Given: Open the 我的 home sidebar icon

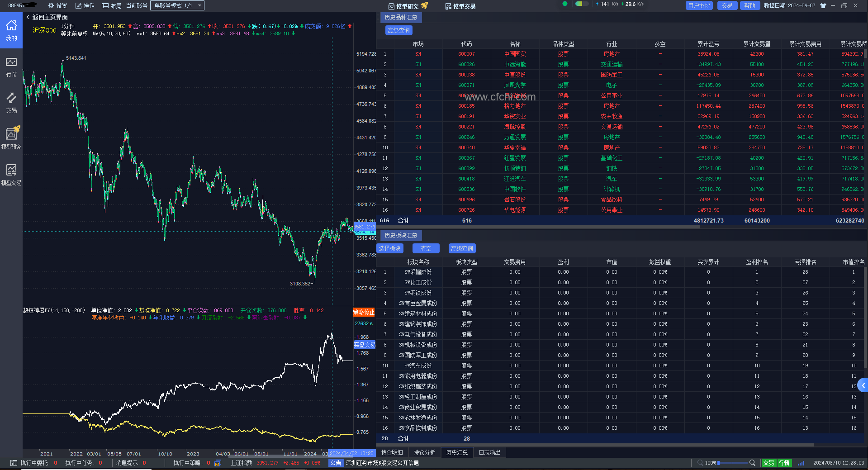Looking at the screenshot, I should tap(11, 30).
